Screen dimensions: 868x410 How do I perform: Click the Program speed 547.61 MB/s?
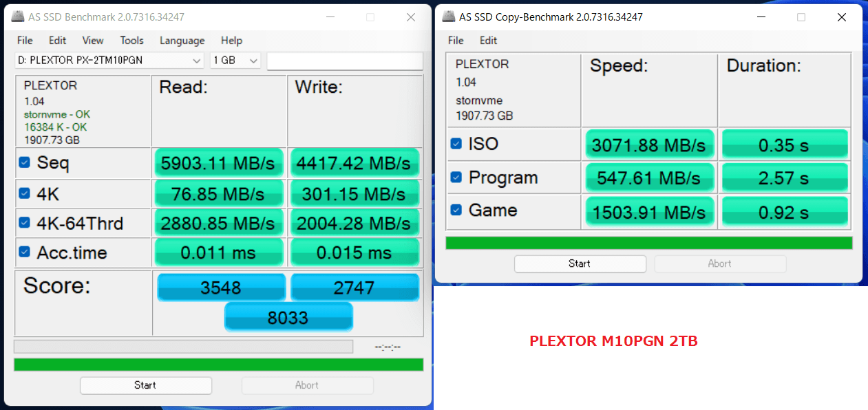pos(650,178)
